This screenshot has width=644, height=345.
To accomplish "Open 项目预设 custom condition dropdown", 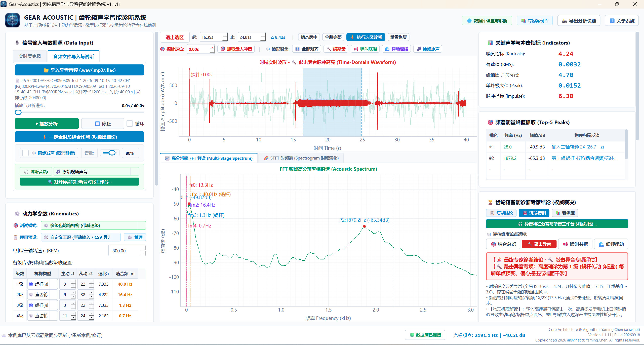I will pos(80,237).
